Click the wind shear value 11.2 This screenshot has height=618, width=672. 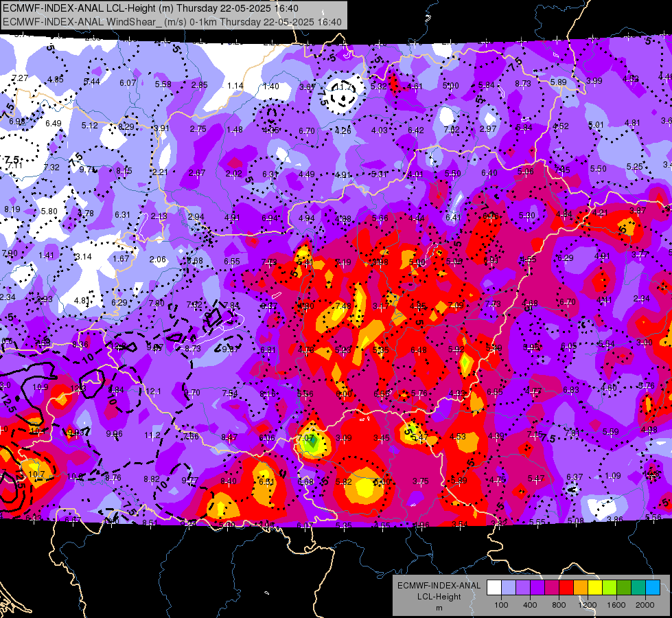point(152,435)
